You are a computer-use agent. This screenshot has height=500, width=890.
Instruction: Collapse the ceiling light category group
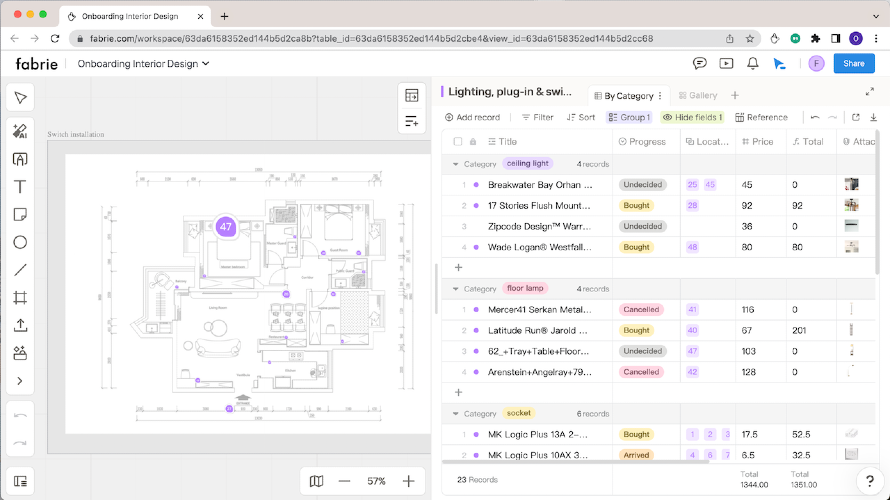(x=456, y=164)
